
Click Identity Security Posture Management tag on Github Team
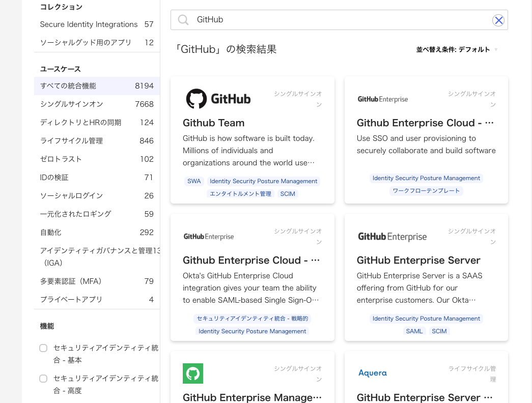click(x=263, y=181)
